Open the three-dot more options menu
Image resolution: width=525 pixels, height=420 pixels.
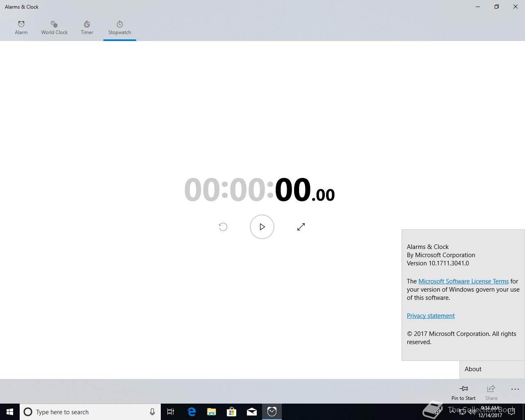point(515,389)
